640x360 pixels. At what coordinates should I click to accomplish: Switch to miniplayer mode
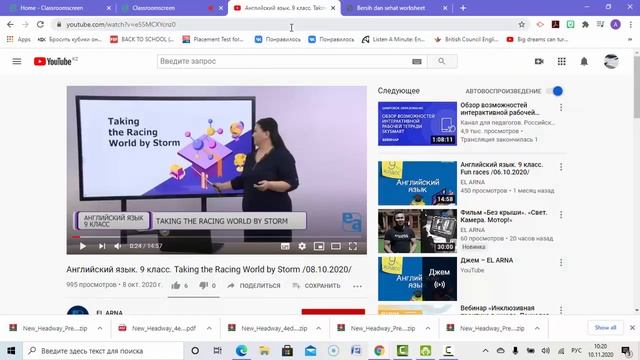tap(319, 246)
